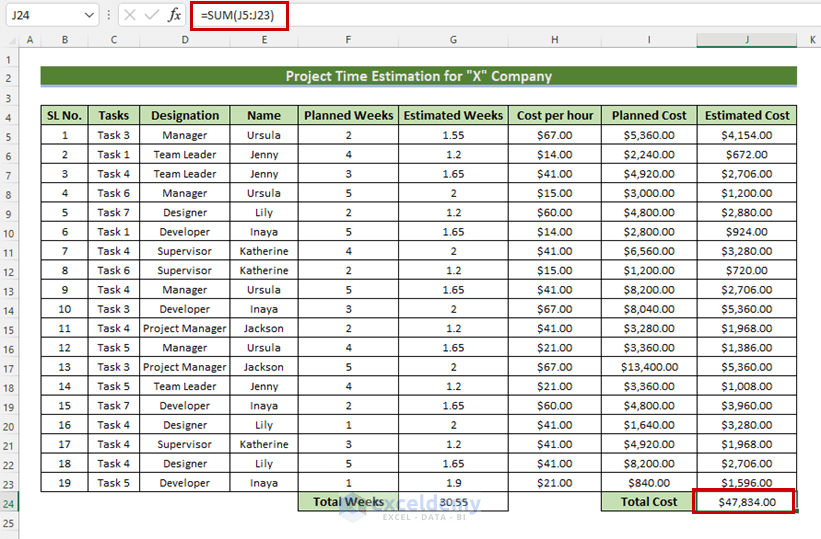Click the Designation header cell

(185, 115)
